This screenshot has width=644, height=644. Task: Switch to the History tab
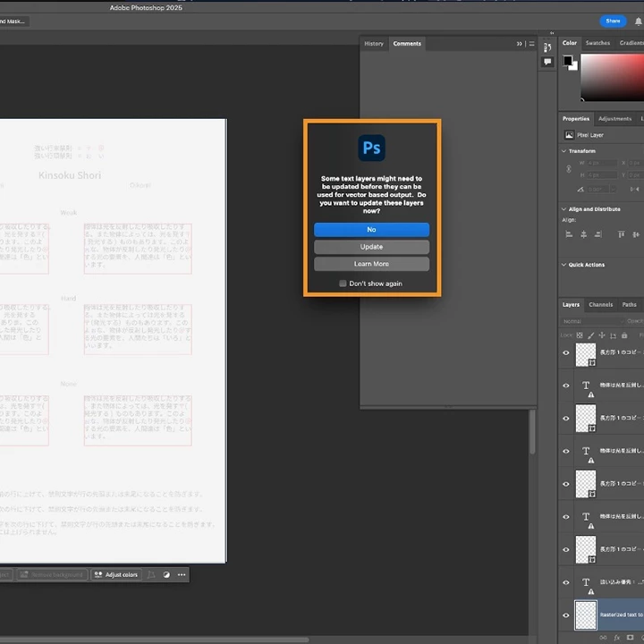click(x=374, y=44)
